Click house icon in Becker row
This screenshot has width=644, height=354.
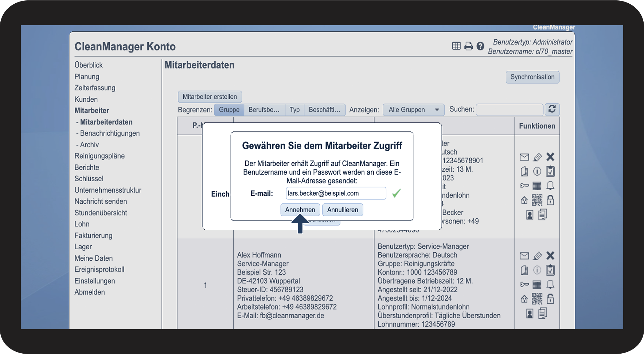tap(524, 200)
